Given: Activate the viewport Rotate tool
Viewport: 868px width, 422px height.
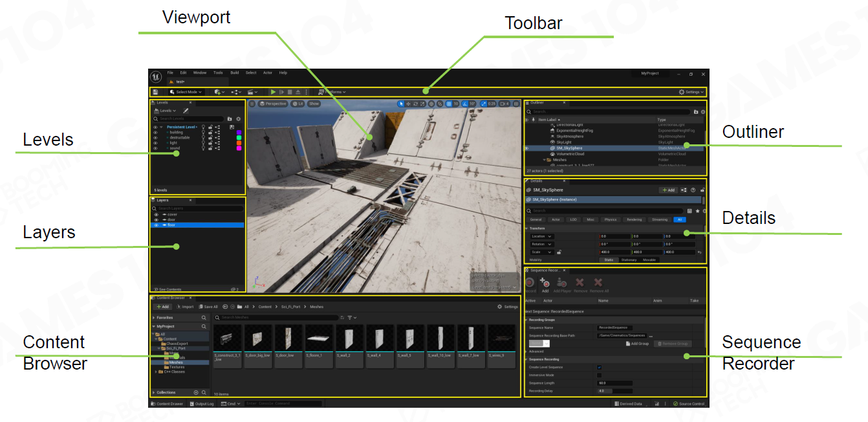Looking at the screenshot, I should [x=415, y=104].
